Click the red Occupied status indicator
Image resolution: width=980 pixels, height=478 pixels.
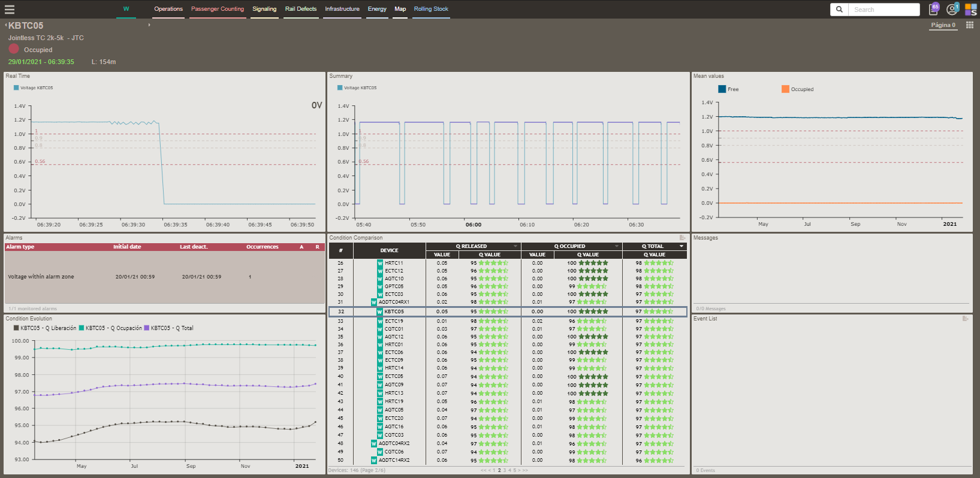click(14, 49)
